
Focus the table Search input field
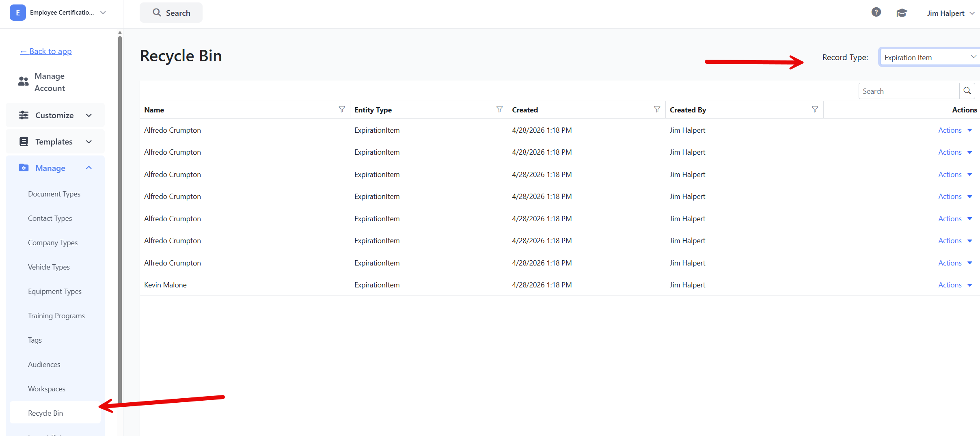[x=909, y=91]
